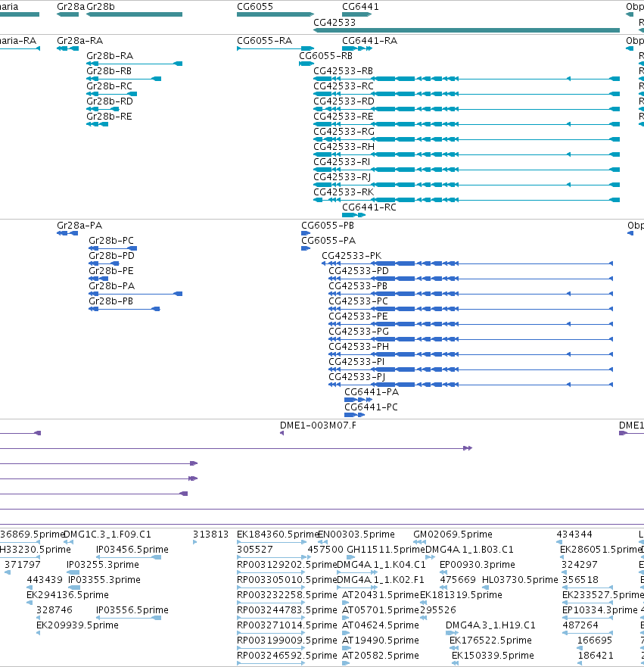
Task: Choose protein CG42533-PE
Action: click(x=471, y=324)
